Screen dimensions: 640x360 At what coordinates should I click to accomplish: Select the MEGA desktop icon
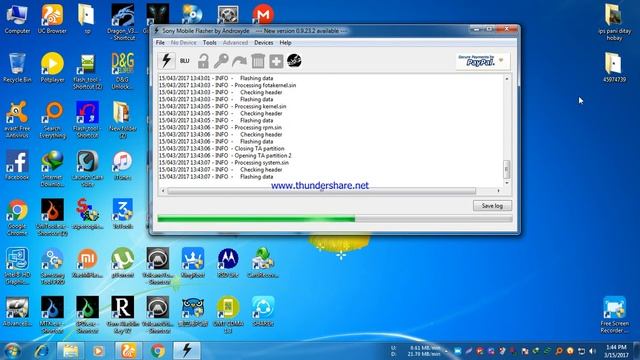click(x=263, y=15)
